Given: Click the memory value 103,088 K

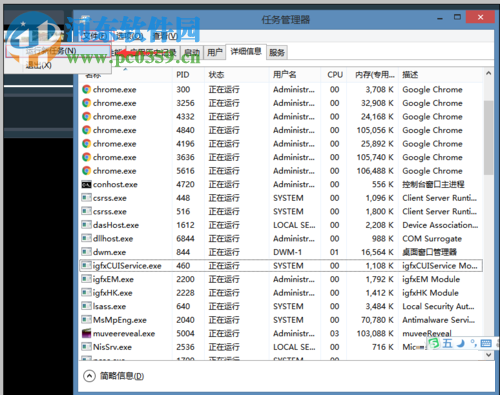Looking at the screenshot, I should point(375,333).
